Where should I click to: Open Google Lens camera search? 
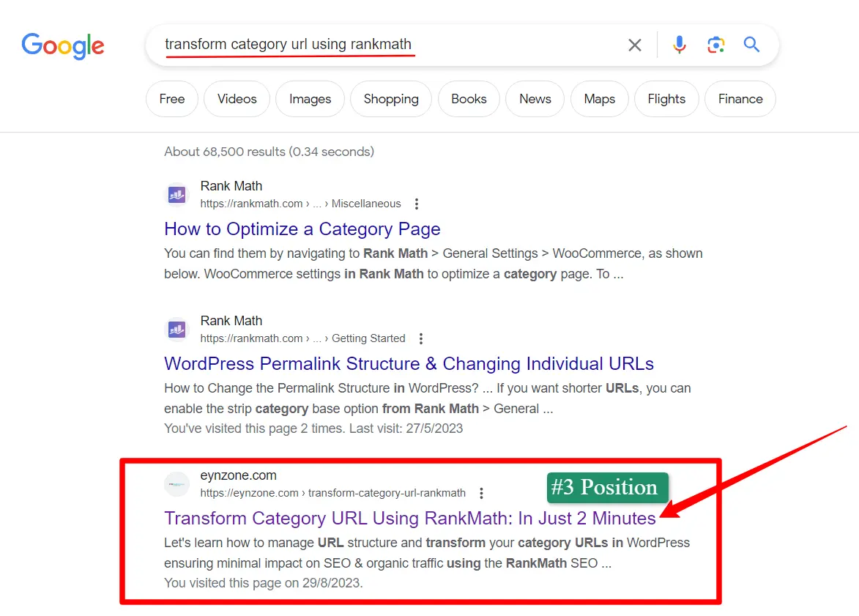coord(715,45)
